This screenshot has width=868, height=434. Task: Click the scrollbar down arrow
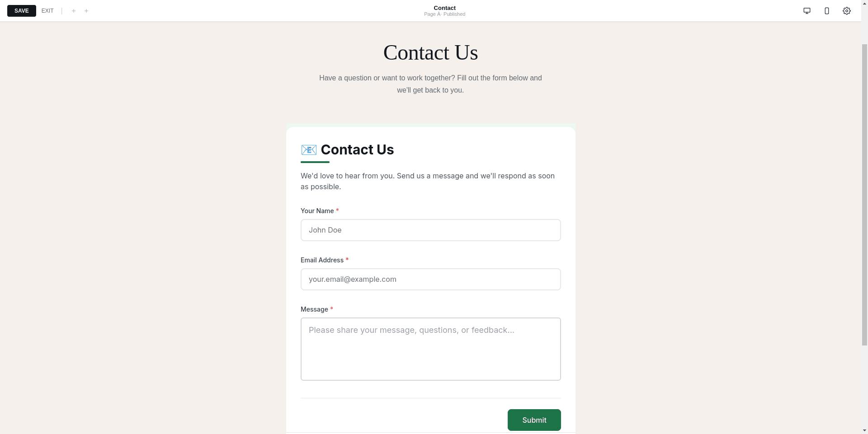pyautogui.click(x=864, y=431)
